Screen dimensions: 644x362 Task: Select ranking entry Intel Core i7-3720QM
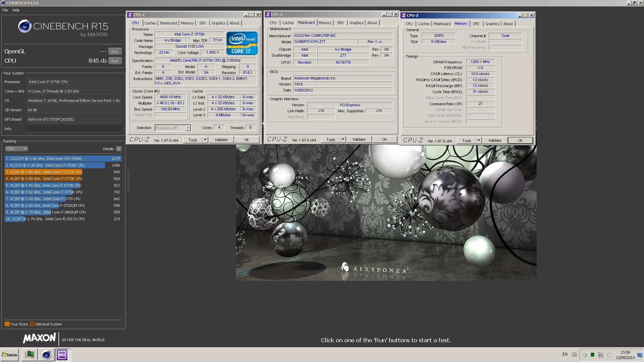click(63, 205)
